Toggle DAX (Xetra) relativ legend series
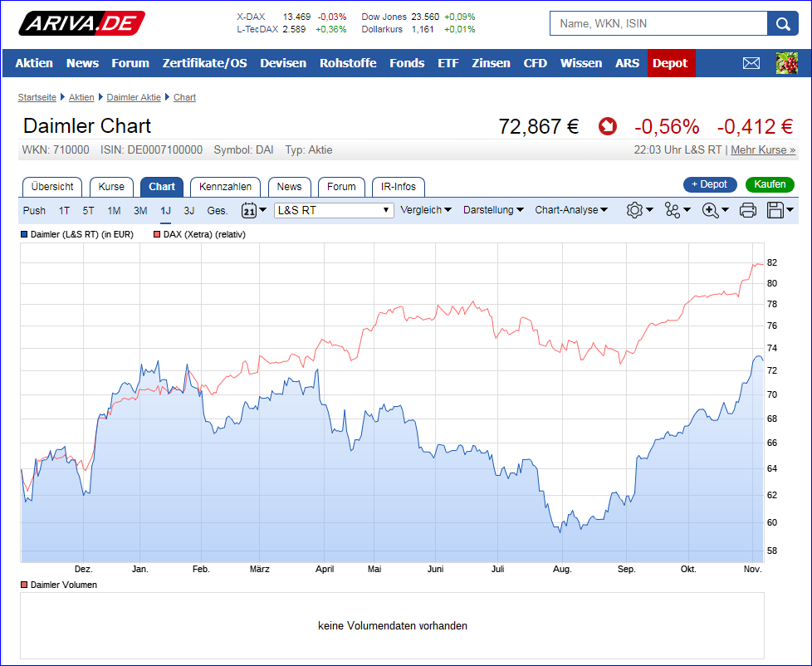The image size is (812, 666). [199, 235]
